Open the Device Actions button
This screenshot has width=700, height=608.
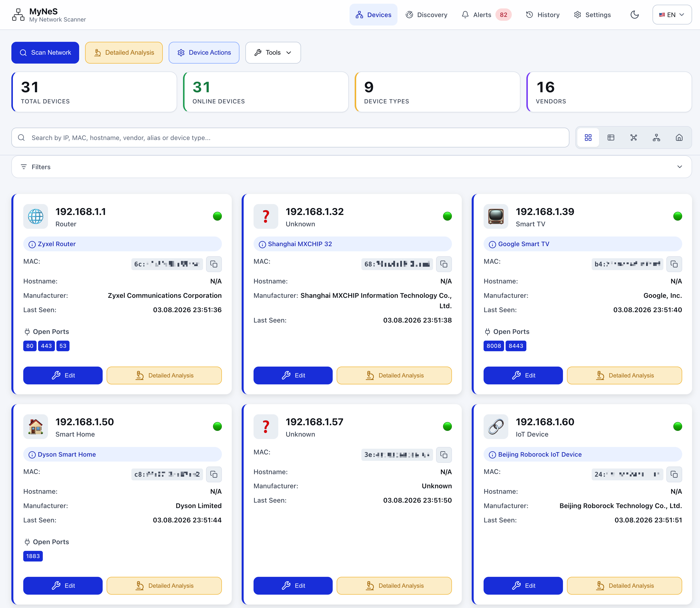point(204,53)
